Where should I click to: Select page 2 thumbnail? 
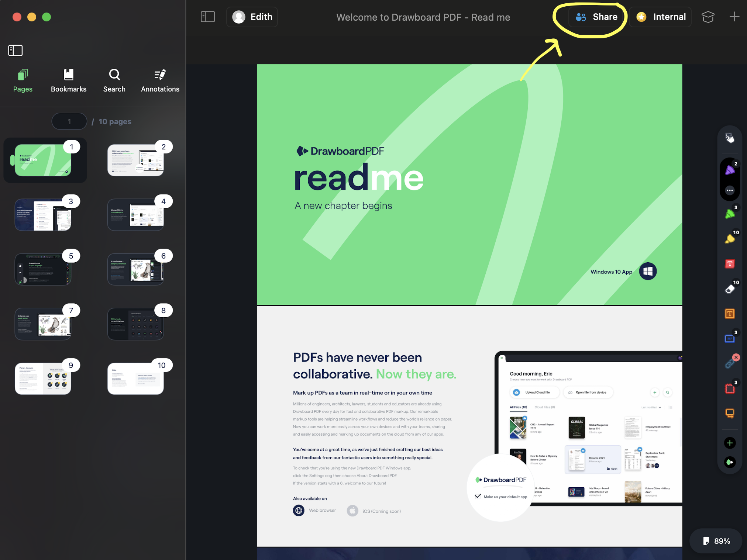tap(135, 160)
